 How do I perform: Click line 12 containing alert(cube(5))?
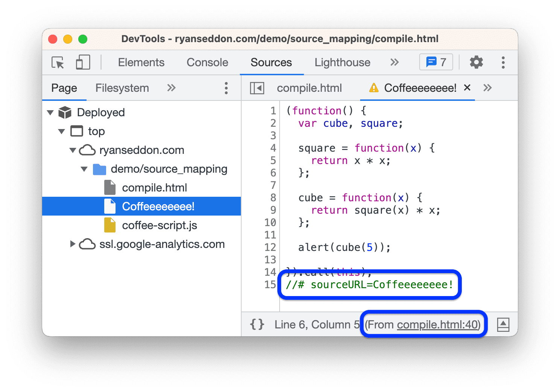point(344,247)
